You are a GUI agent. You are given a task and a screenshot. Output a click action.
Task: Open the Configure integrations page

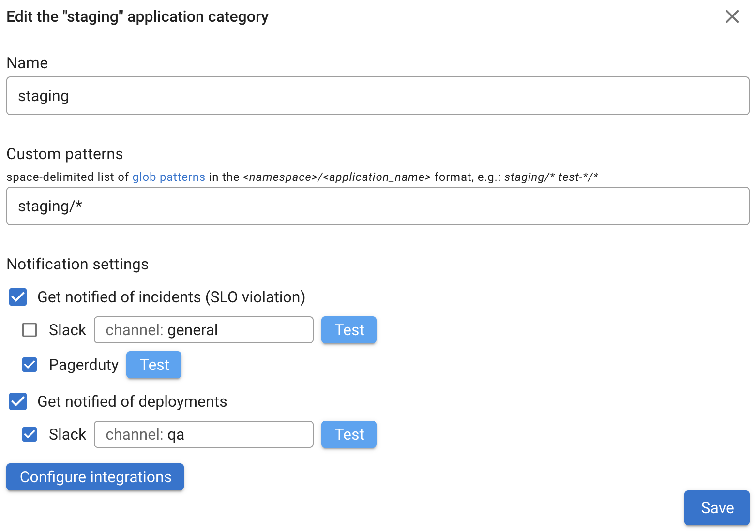[95, 477]
